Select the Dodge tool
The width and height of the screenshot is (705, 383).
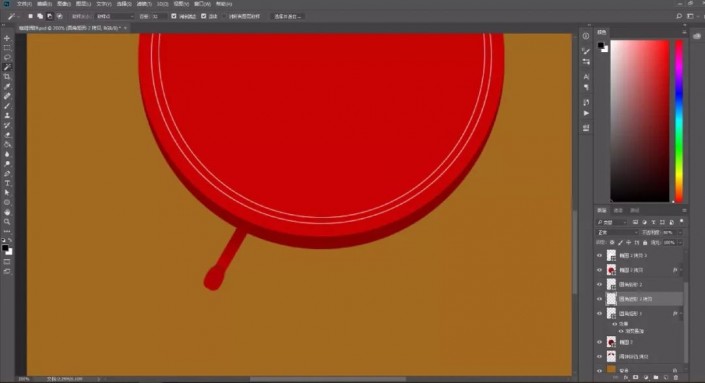[7, 164]
